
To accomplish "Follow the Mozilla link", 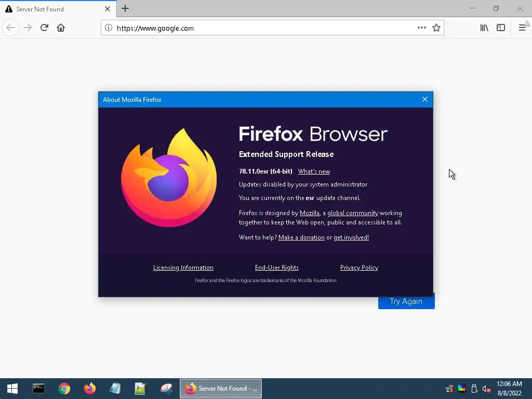I will pyautogui.click(x=310, y=213).
